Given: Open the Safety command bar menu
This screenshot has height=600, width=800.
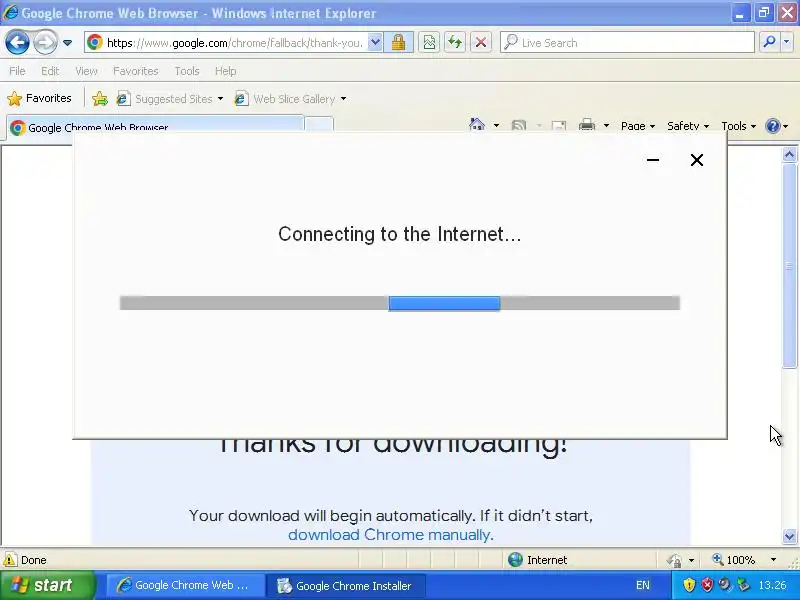Looking at the screenshot, I should pos(688,126).
